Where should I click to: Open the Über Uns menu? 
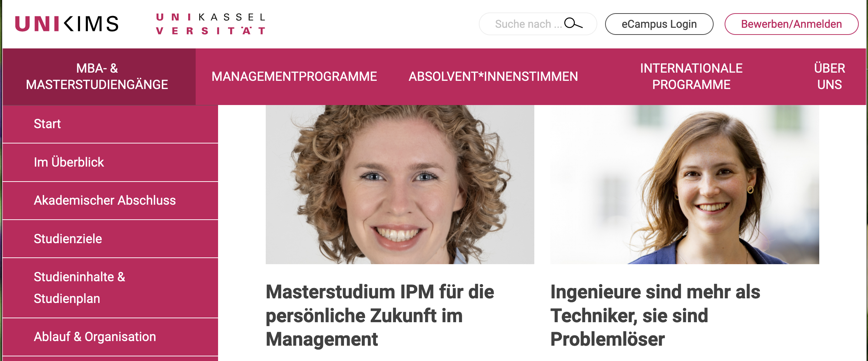[829, 77]
